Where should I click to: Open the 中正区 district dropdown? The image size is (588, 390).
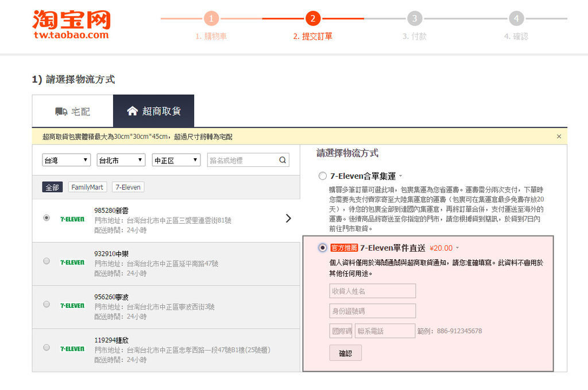(176, 160)
